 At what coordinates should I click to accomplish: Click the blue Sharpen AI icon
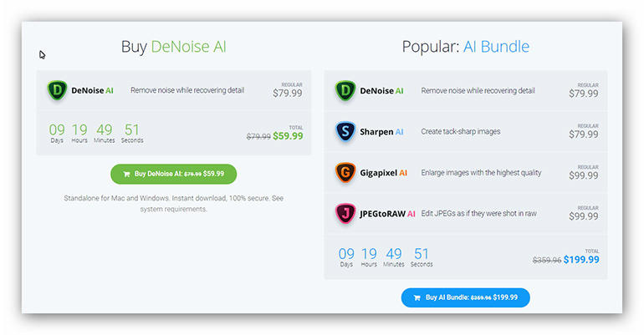[x=345, y=132]
